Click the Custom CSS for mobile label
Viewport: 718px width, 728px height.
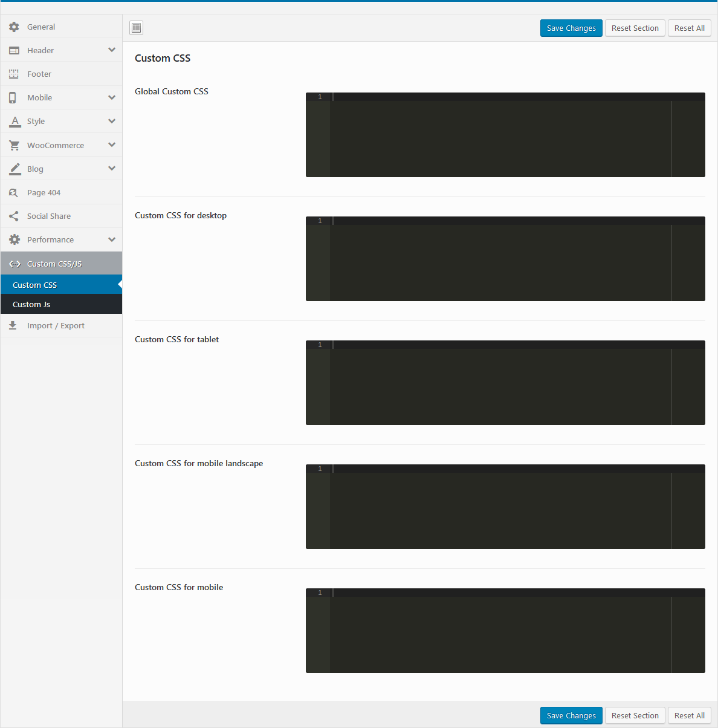(x=179, y=587)
